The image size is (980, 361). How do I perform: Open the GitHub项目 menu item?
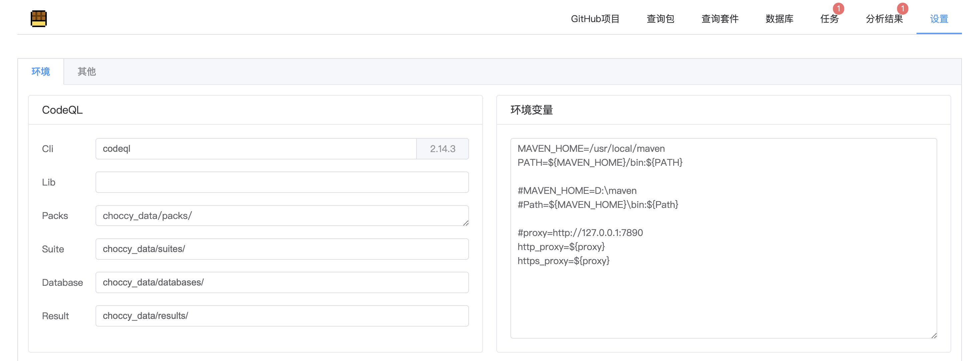coord(595,19)
